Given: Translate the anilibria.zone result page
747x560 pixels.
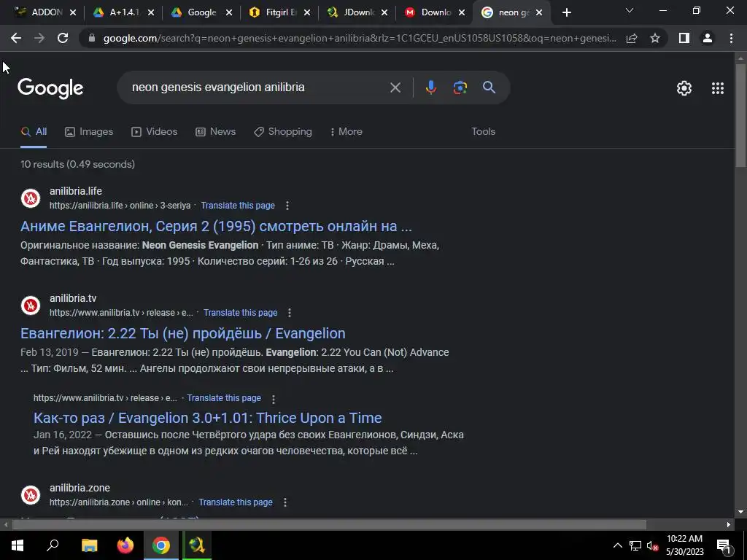Looking at the screenshot, I should (236, 502).
